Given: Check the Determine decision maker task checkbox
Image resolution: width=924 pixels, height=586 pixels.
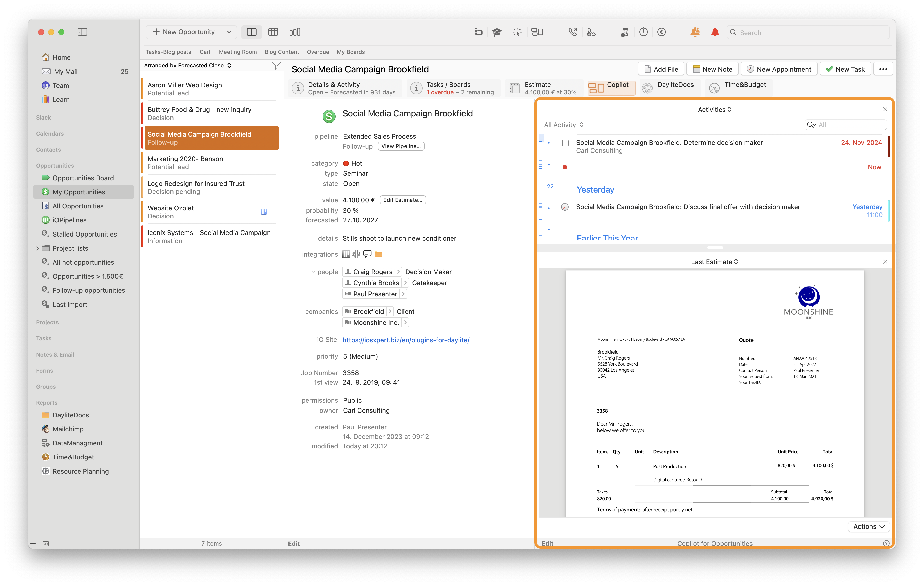Looking at the screenshot, I should click(x=566, y=143).
